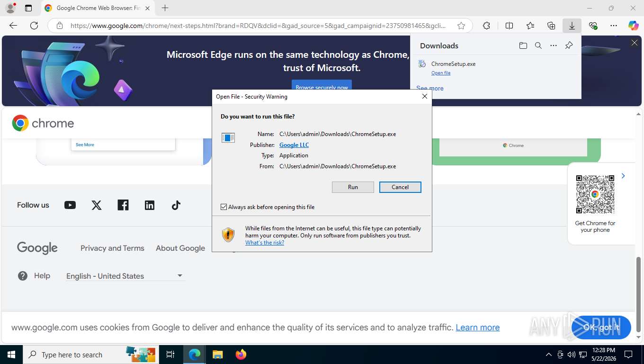The height and width of the screenshot is (364, 644).
Task: Open Downloads panel more options
Action: coord(554,45)
